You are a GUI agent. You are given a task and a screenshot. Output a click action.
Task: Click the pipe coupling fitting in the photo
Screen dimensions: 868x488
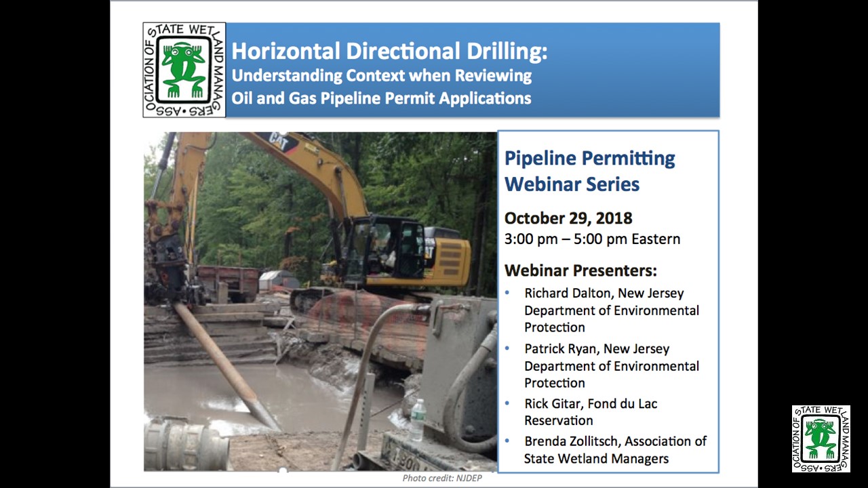tap(186, 444)
